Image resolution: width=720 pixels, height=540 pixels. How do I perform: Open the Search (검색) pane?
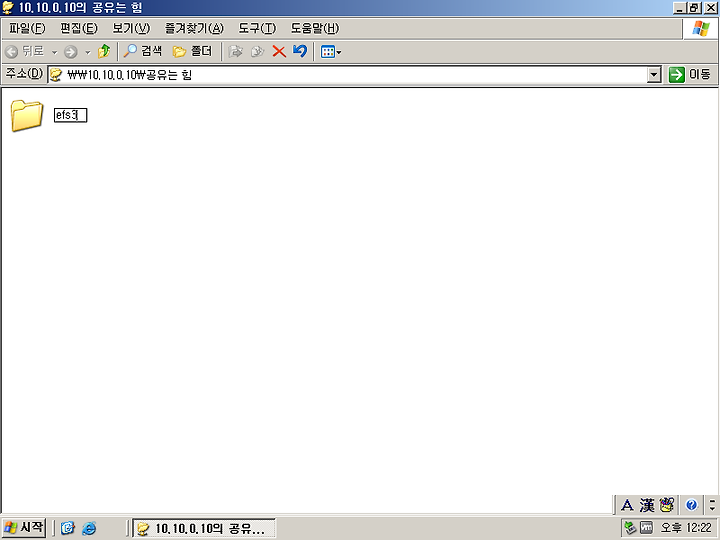(142, 51)
